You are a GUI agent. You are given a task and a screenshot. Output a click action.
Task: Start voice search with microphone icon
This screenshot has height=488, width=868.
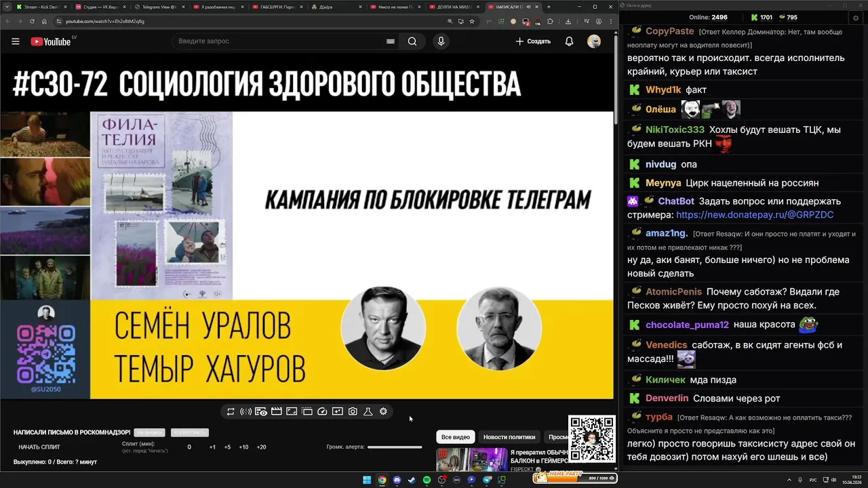[x=441, y=41]
